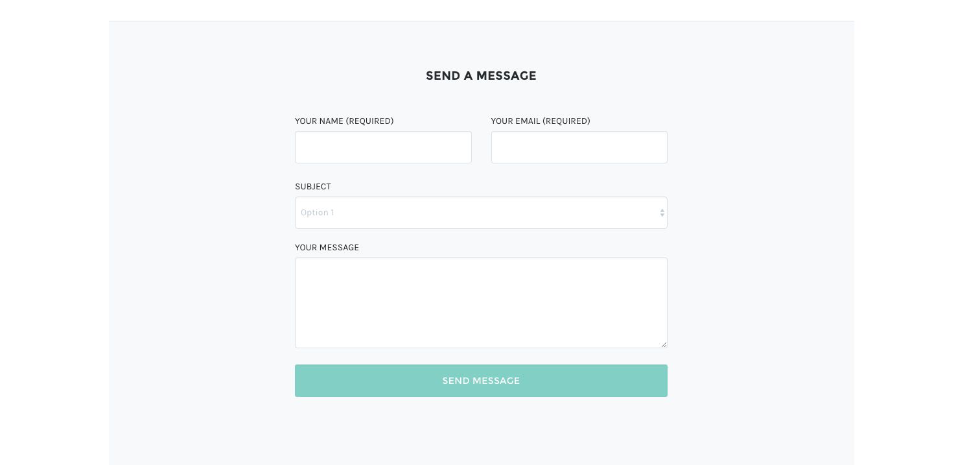Viewport: 980px width, 465px height.
Task: Click the 'Send a Message' heading
Action: point(481,76)
